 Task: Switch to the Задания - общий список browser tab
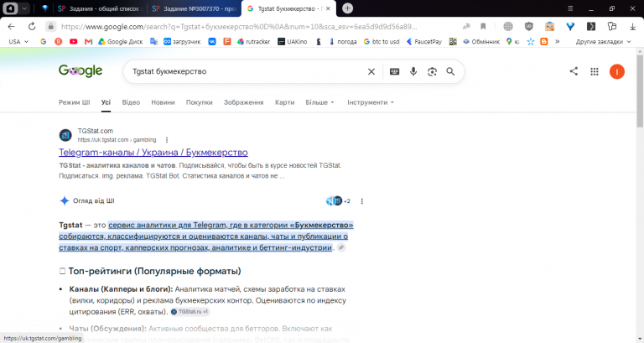pyautogui.click(x=100, y=8)
